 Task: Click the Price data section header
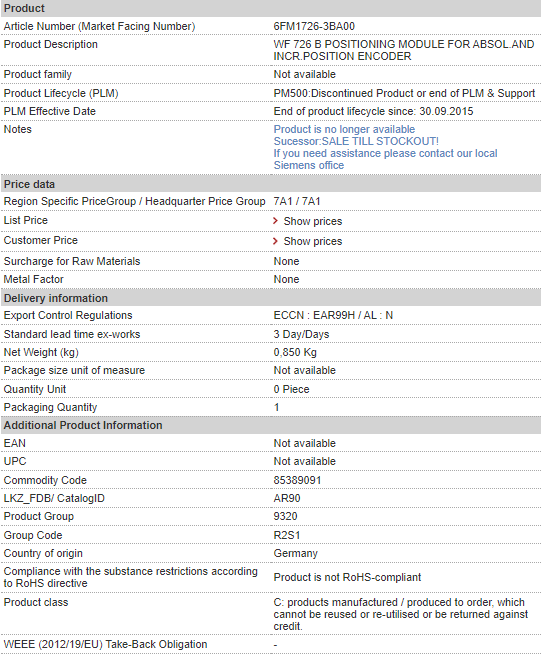pos(270,184)
